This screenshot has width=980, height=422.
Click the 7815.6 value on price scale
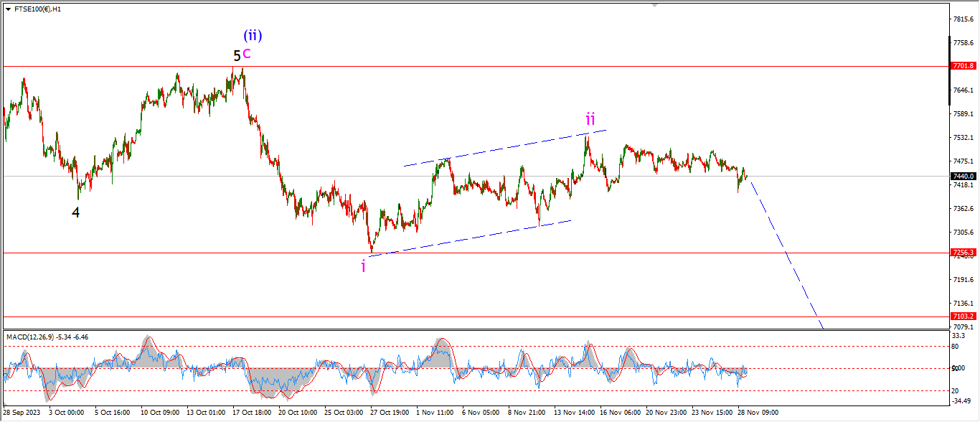pos(963,19)
